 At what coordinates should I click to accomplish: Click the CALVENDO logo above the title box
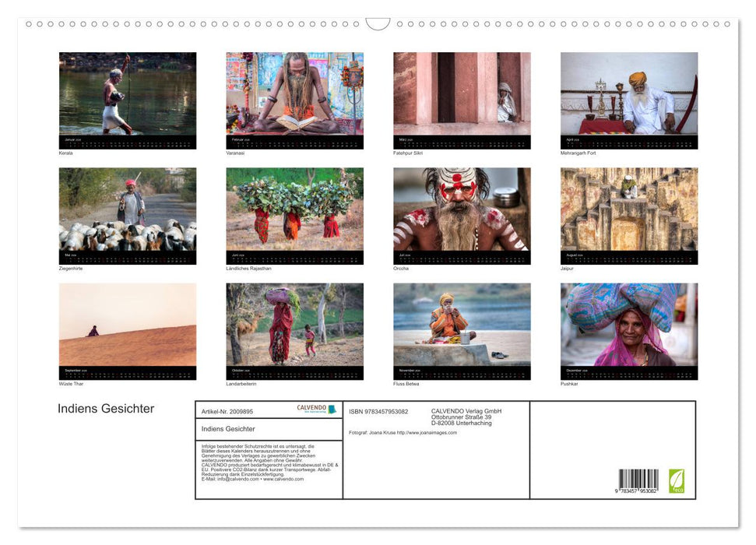point(311,408)
